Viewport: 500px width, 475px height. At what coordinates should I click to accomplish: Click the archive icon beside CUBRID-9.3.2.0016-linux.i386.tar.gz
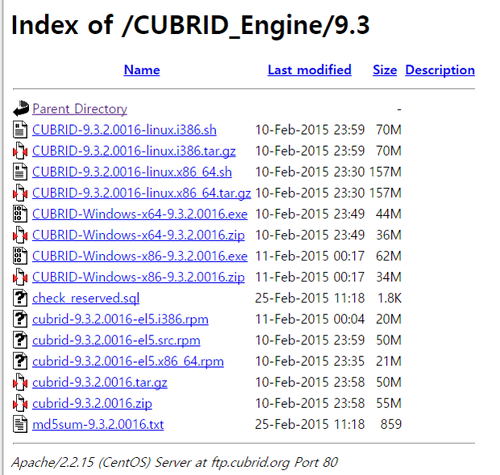click(x=20, y=151)
